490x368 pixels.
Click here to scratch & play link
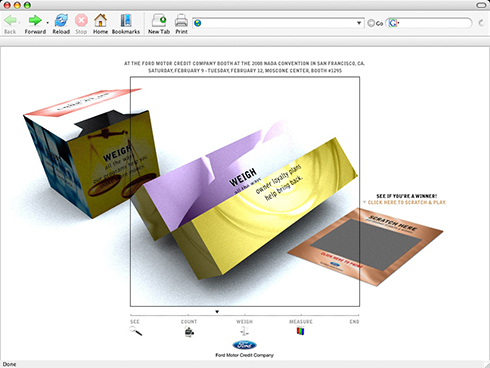(407, 202)
